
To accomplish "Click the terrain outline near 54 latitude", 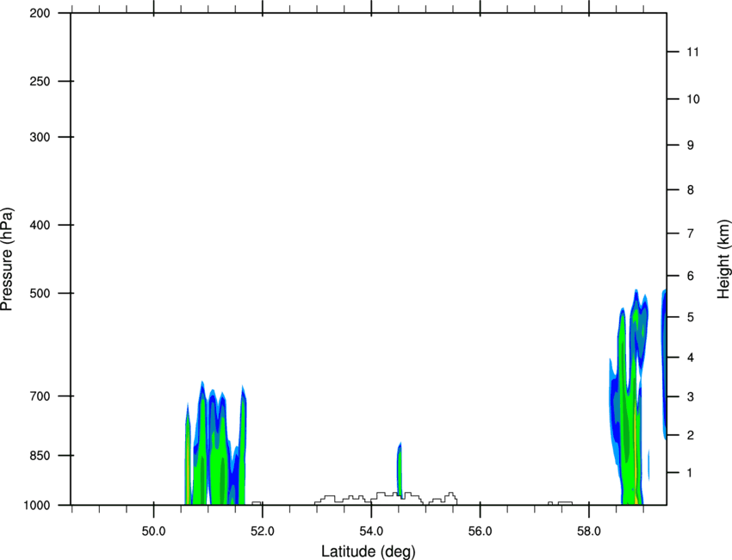I will pyautogui.click(x=386, y=498).
